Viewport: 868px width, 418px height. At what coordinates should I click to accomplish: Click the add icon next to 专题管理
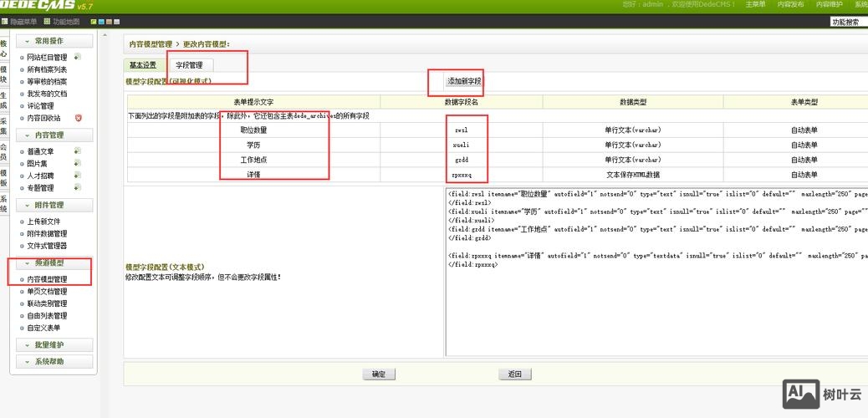click(x=77, y=188)
